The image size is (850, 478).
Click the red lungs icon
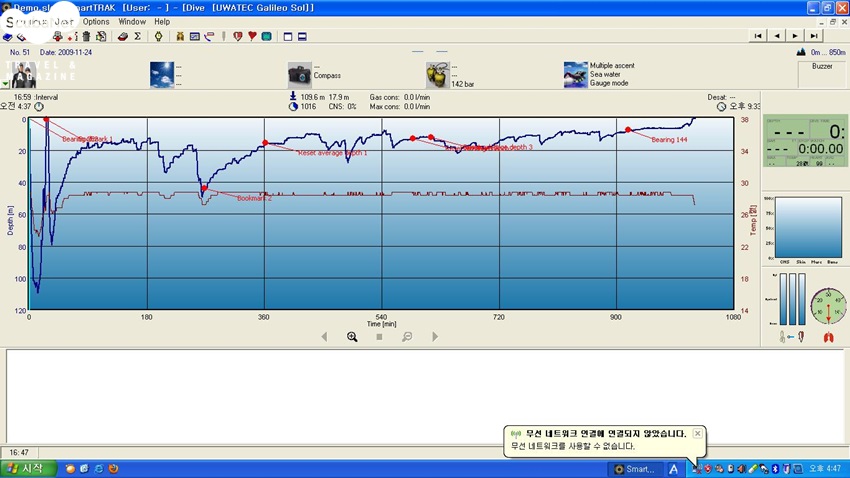[x=828, y=338]
